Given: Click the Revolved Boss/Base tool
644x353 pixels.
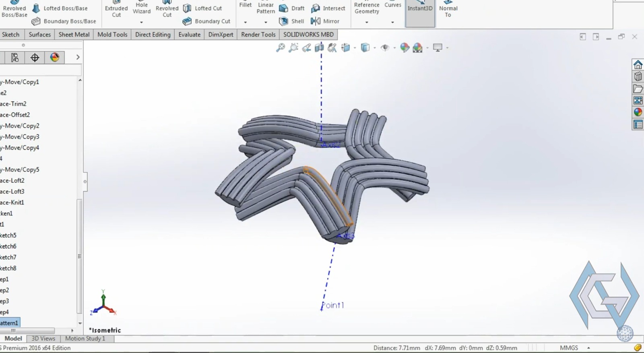Looking at the screenshot, I should click(x=14, y=9).
